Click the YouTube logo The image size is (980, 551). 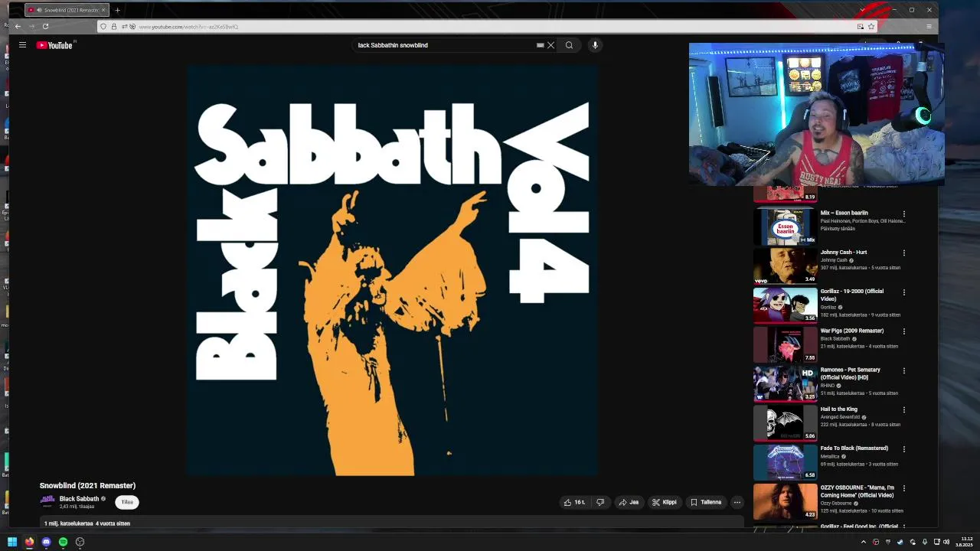[x=54, y=45]
